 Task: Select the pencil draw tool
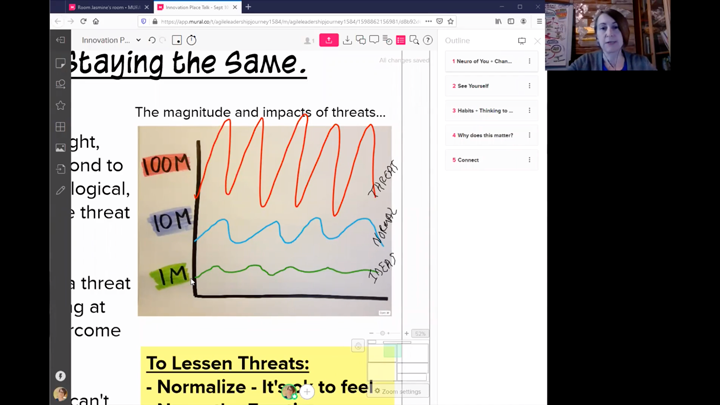click(x=60, y=190)
